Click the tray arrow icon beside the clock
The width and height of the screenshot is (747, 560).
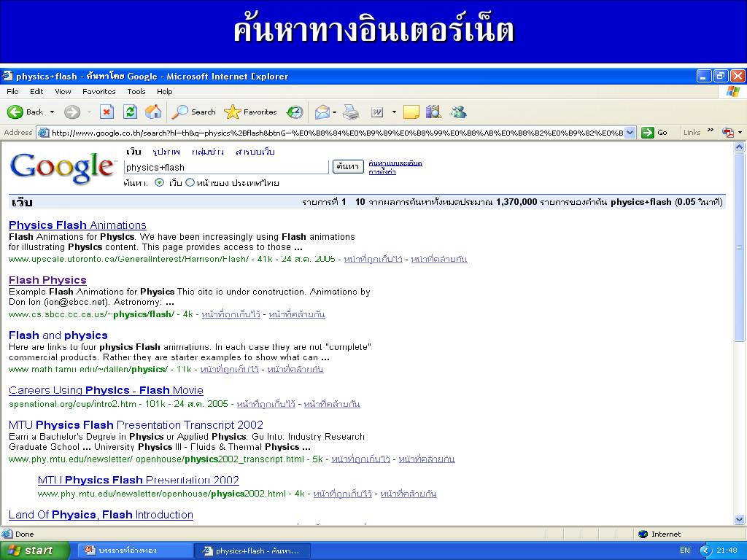click(x=705, y=551)
